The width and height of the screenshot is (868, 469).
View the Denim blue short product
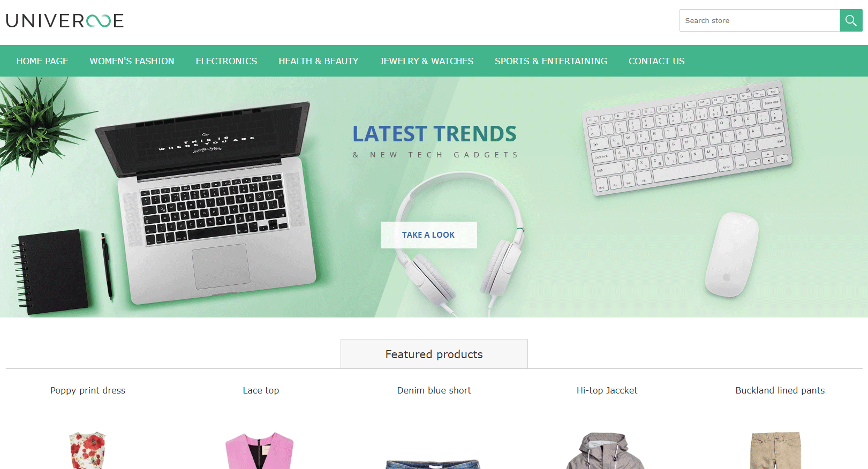pyautogui.click(x=434, y=390)
